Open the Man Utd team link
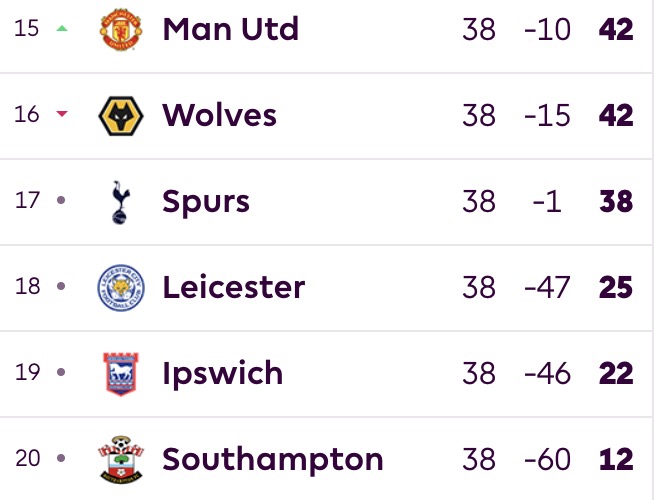654x500 pixels. (230, 29)
